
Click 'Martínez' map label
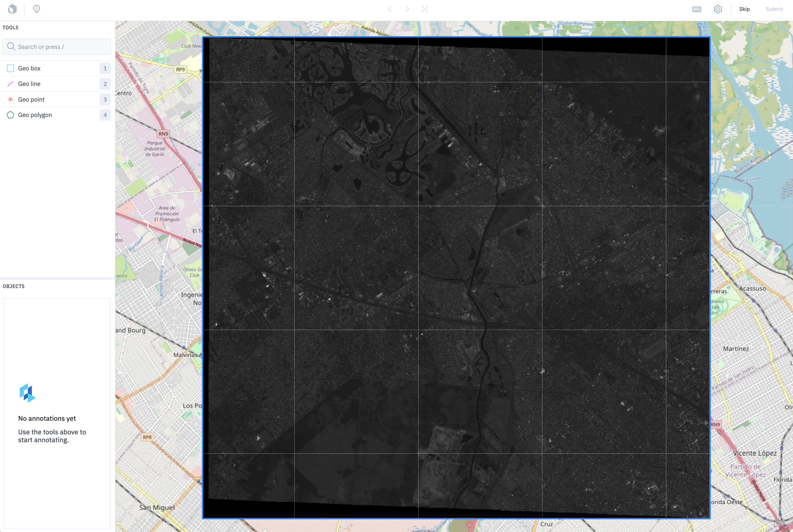click(x=736, y=349)
